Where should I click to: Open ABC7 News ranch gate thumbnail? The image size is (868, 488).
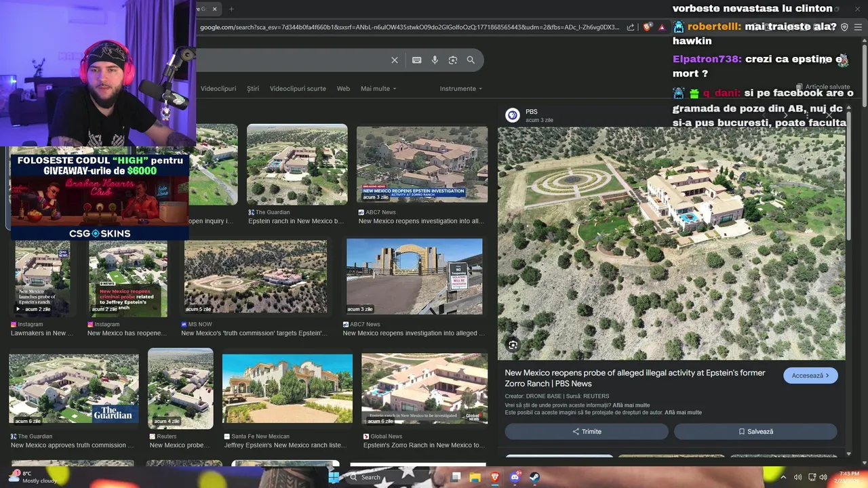[414, 276]
